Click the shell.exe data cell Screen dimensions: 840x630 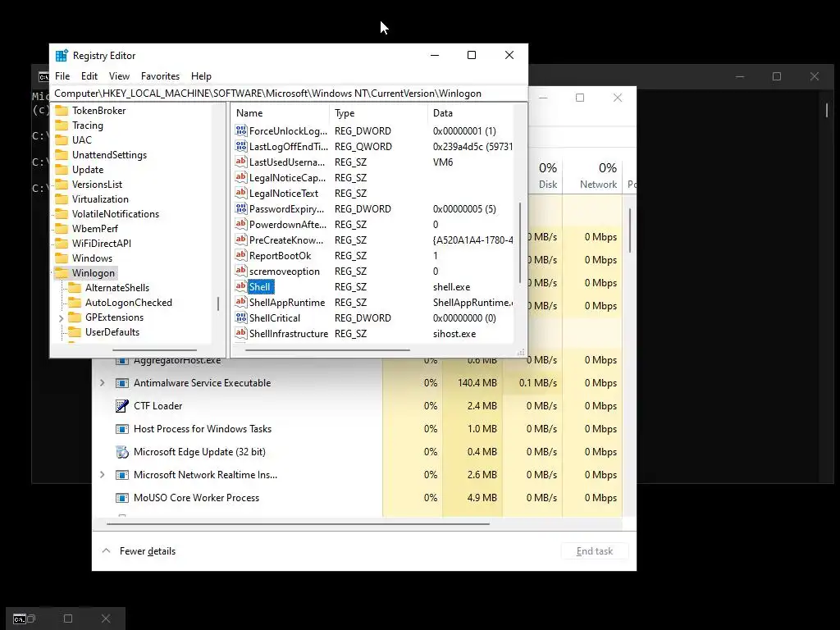pos(452,286)
